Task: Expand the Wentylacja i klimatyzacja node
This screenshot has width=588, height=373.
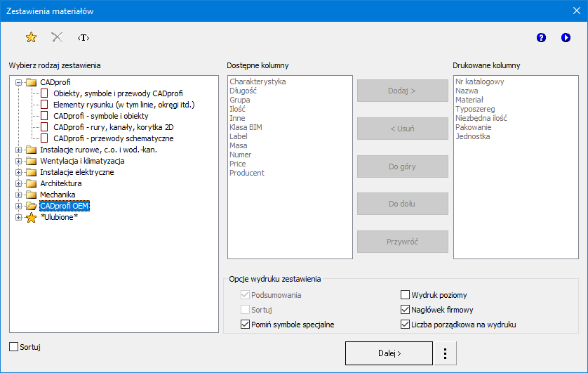Action: point(18,162)
